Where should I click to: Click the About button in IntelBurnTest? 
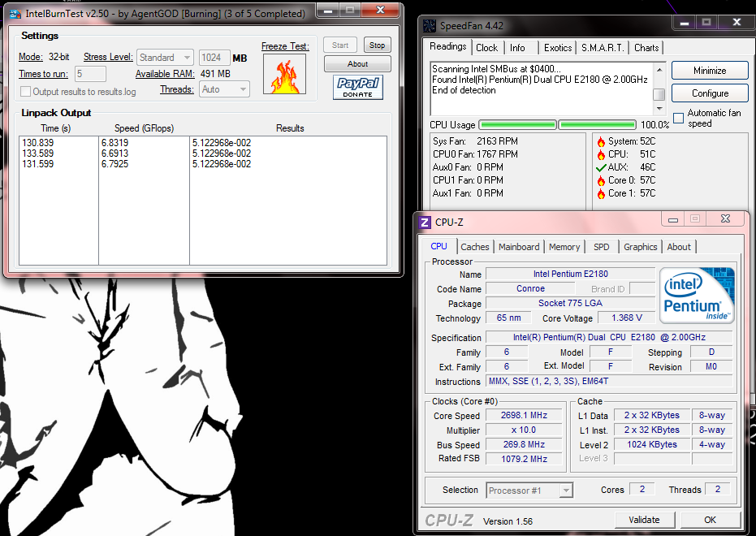click(x=357, y=63)
